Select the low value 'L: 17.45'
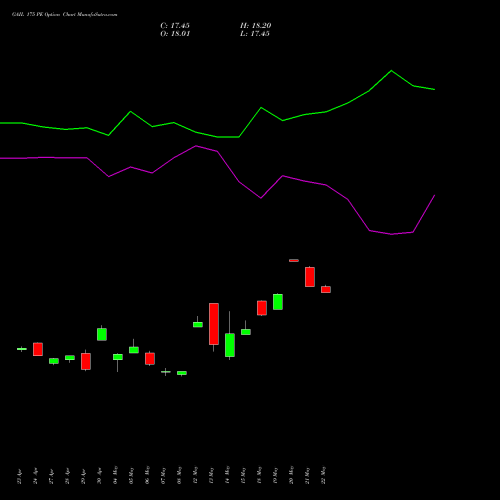The width and height of the screenshot is (500, 500). (x=255, y=34)
